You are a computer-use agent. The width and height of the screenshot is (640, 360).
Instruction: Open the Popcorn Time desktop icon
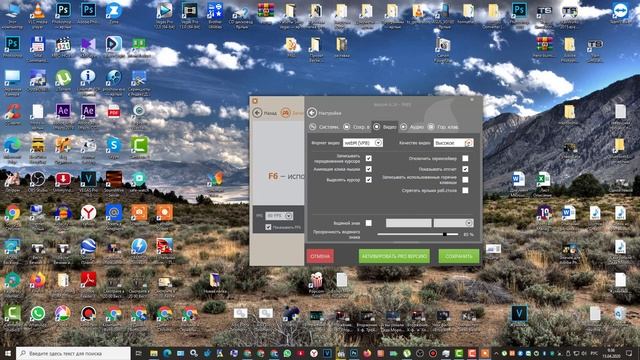click(x=316, y=281)
